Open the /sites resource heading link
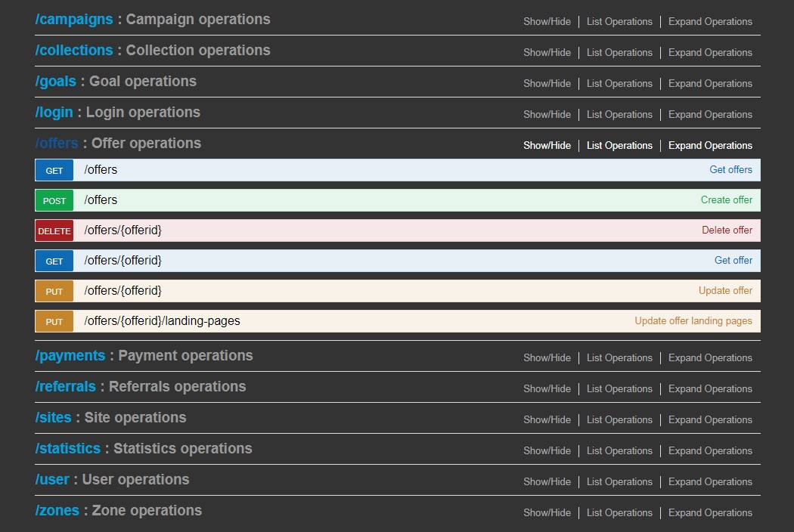 click(53, 418)
